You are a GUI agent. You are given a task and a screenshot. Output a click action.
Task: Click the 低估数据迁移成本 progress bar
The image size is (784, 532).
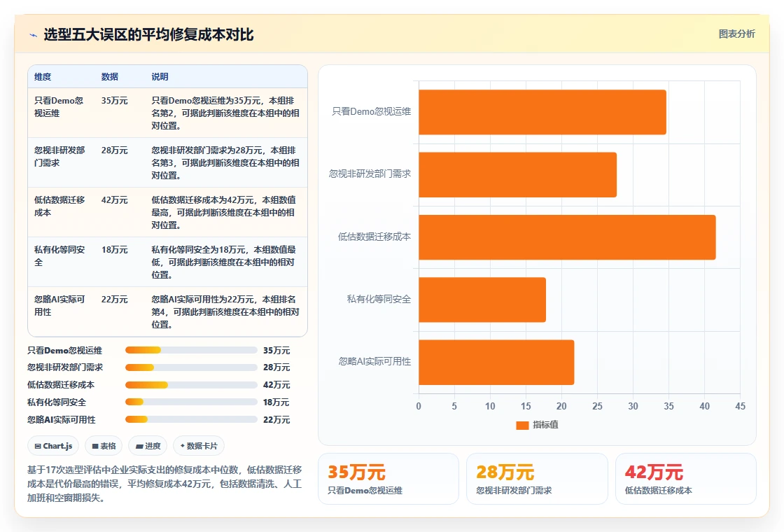[191, 384]
